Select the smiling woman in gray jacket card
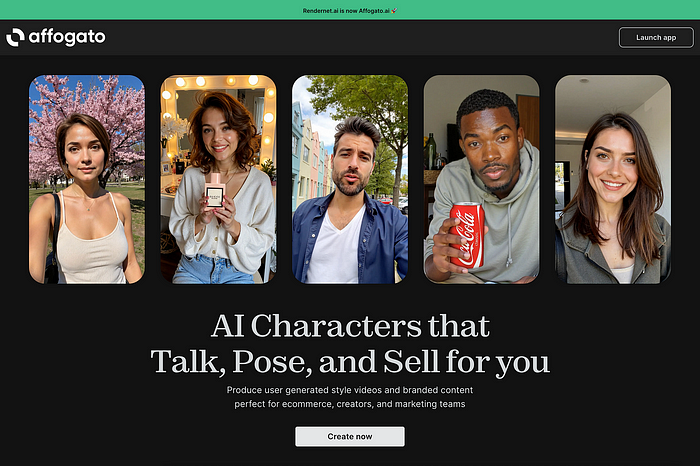Viewport: 700px width, 466px height. [613, 179]
